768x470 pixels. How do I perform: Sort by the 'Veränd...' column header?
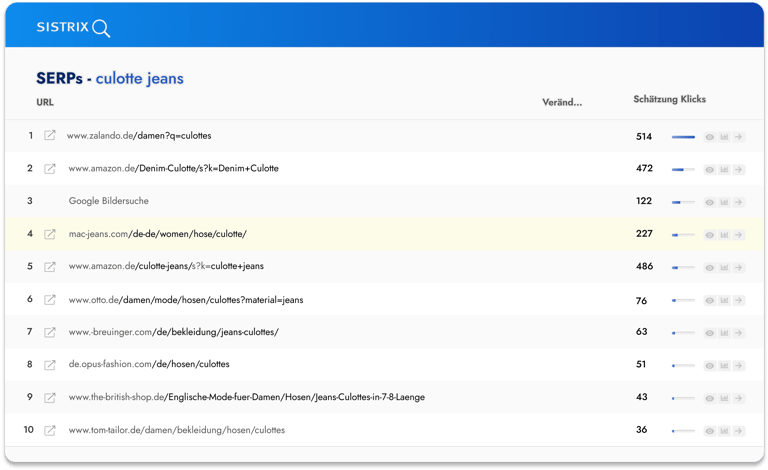(x=562, y=102)
